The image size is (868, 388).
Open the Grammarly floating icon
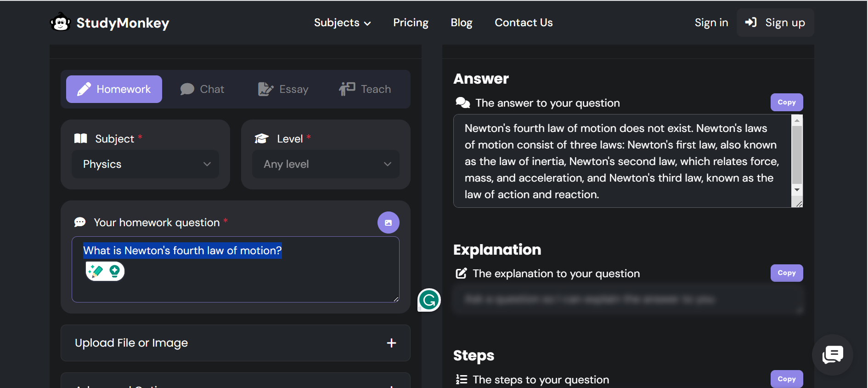(x=429, y=300)
